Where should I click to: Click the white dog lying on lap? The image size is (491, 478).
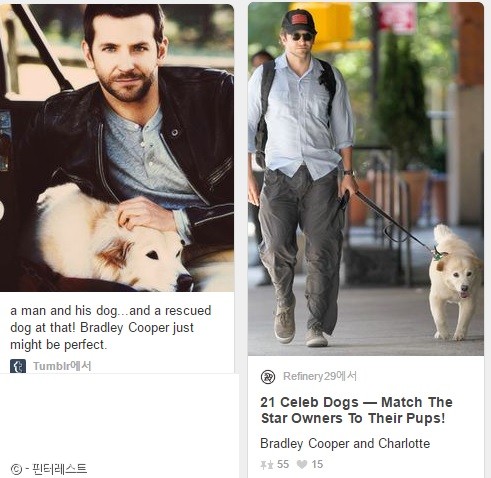113,238
